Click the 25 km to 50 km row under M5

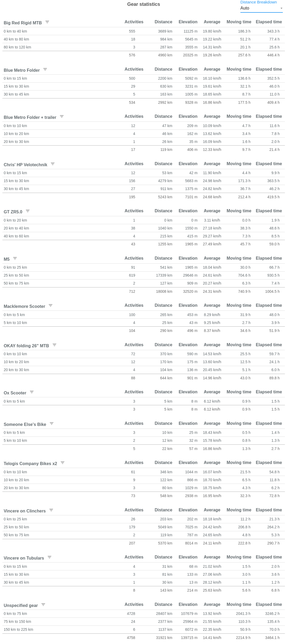pos(16,276)
